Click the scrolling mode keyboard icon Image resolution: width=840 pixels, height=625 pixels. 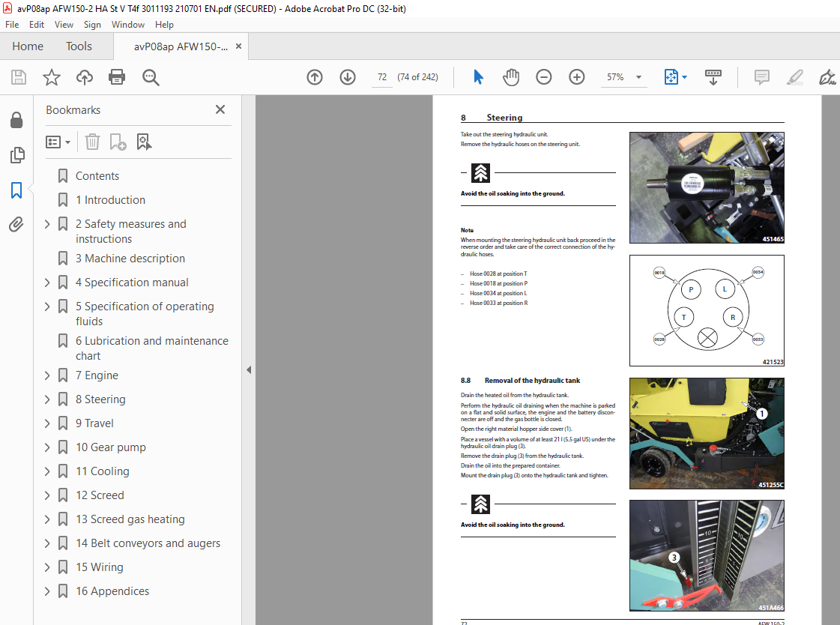click(713, 77)
